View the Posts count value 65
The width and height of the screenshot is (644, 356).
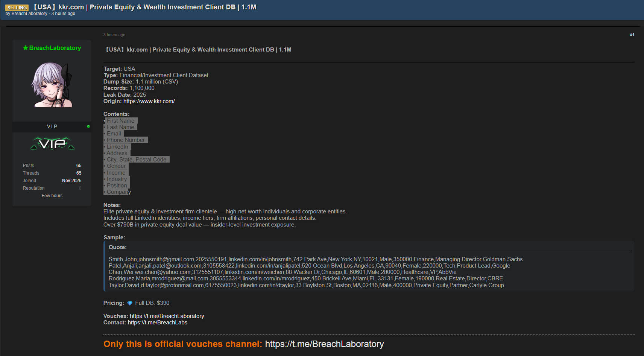pyautogui.click(x=79, y=166)
